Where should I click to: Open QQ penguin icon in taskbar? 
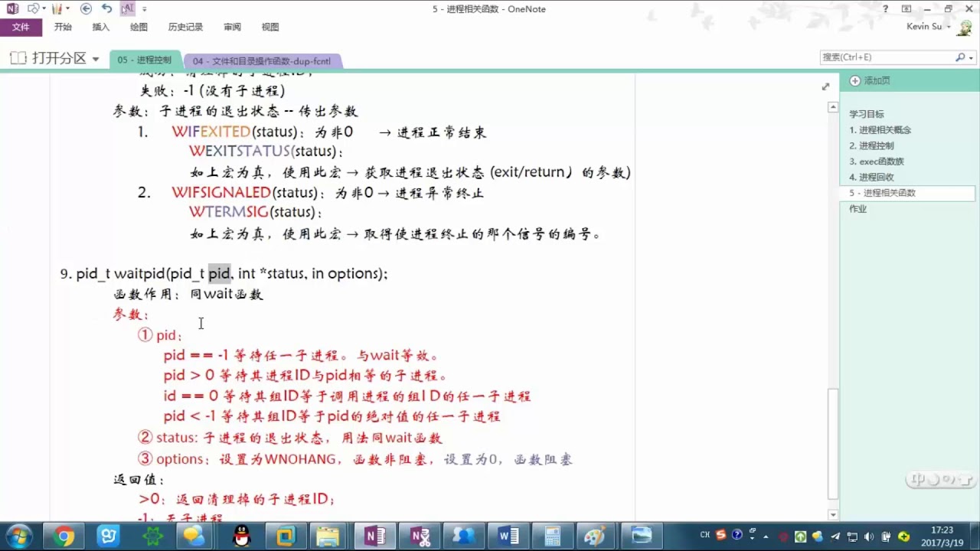click(242, 536)
